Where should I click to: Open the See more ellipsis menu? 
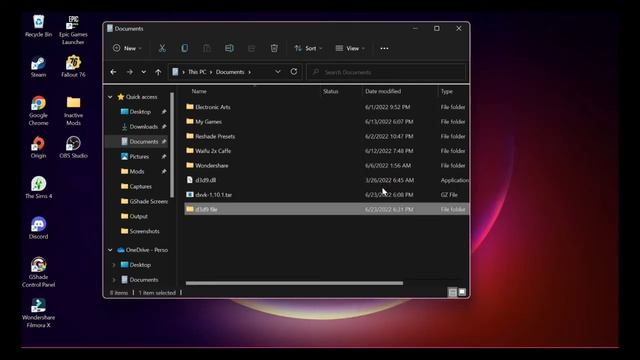(384, 48)
